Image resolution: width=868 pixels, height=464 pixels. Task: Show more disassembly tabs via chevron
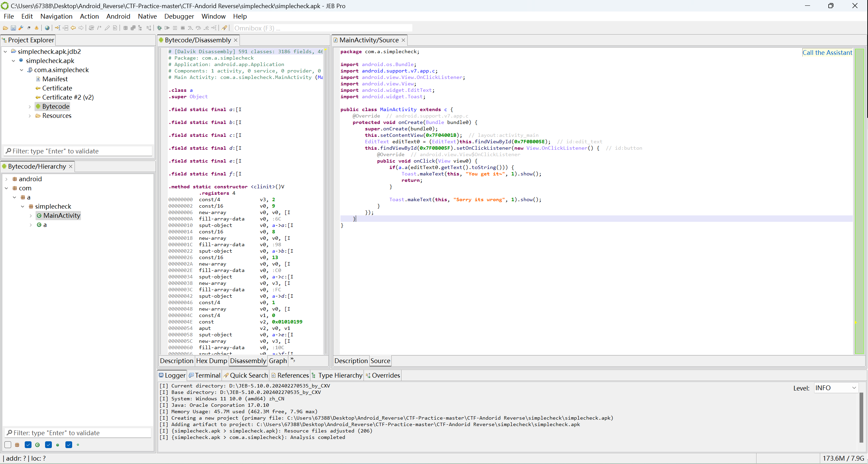293,360
